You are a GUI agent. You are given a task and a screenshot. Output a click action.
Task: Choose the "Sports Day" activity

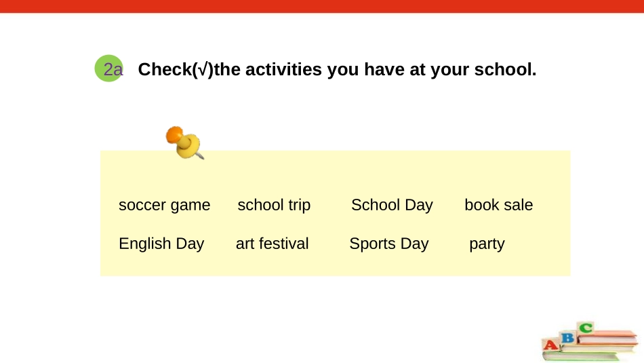click(x=389, y=244)
